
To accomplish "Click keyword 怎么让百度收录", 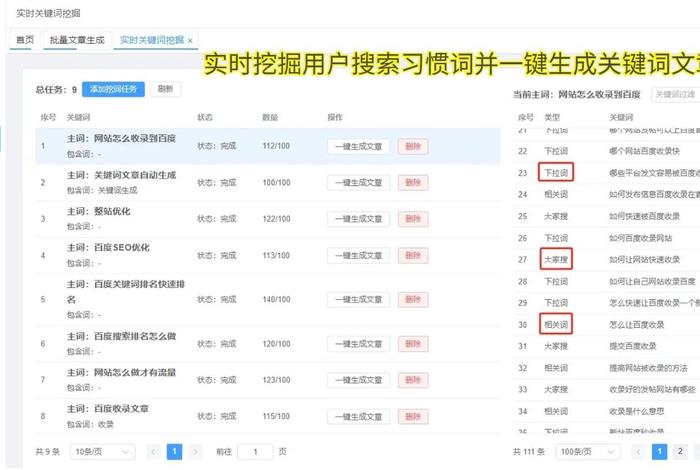I will pos(637,325).
